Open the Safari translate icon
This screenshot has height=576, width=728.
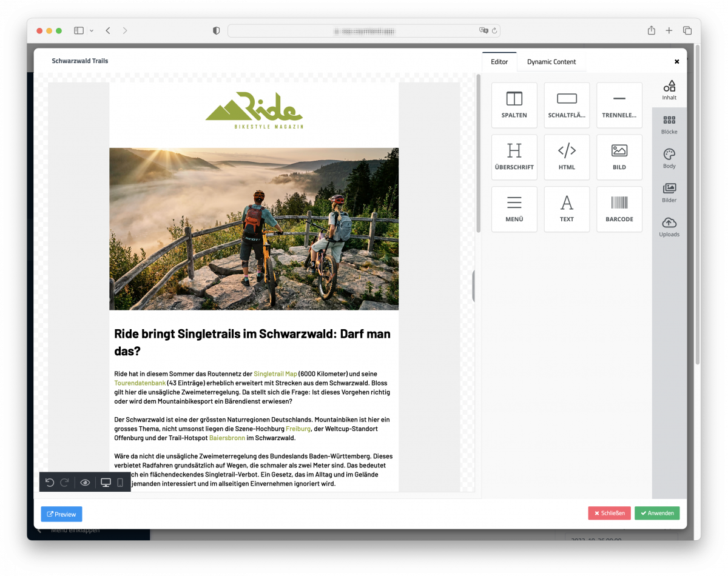click(484, 30)
